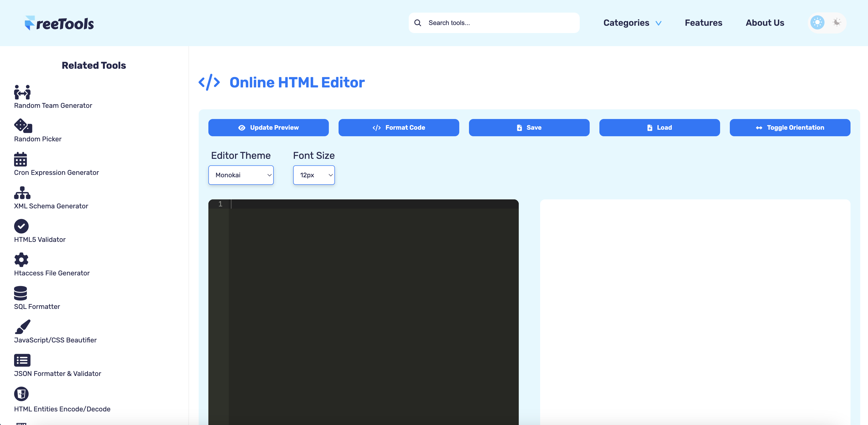Screen dimensions: 868x425
Task: Go to the Features page
Action: pos(703,23)
